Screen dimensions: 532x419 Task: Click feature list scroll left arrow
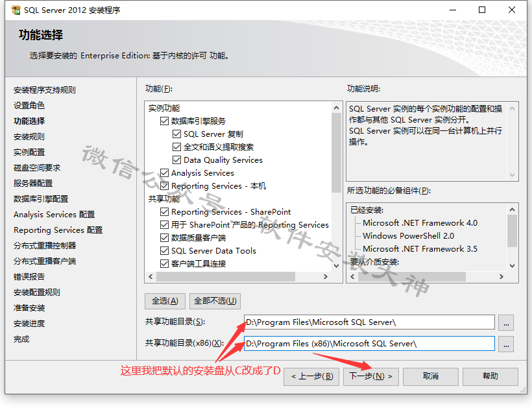pos(151,277)
